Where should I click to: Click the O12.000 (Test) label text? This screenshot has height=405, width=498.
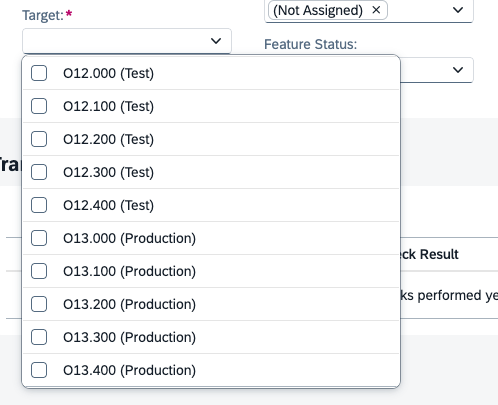109,73
